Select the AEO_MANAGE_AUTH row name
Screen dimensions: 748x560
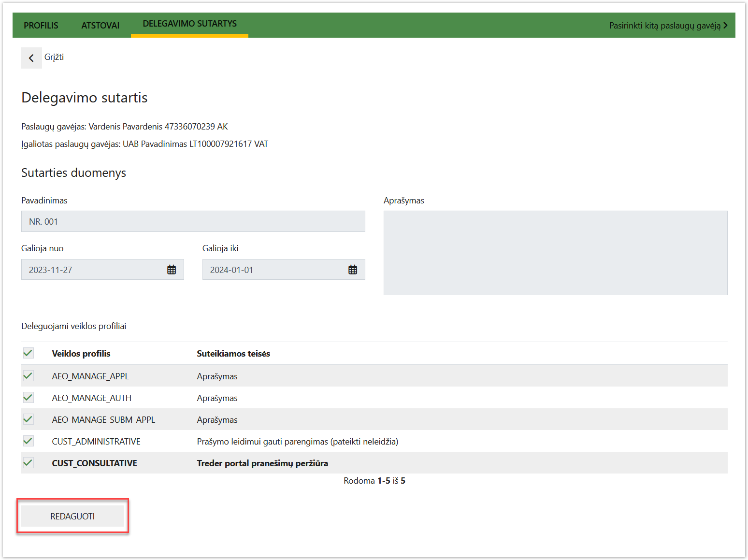coord(92,398)
